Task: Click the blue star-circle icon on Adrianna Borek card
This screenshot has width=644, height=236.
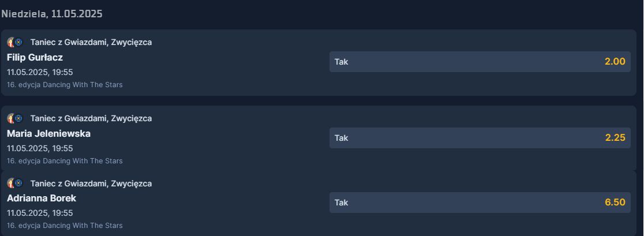Action: click(x=18, y=183)
